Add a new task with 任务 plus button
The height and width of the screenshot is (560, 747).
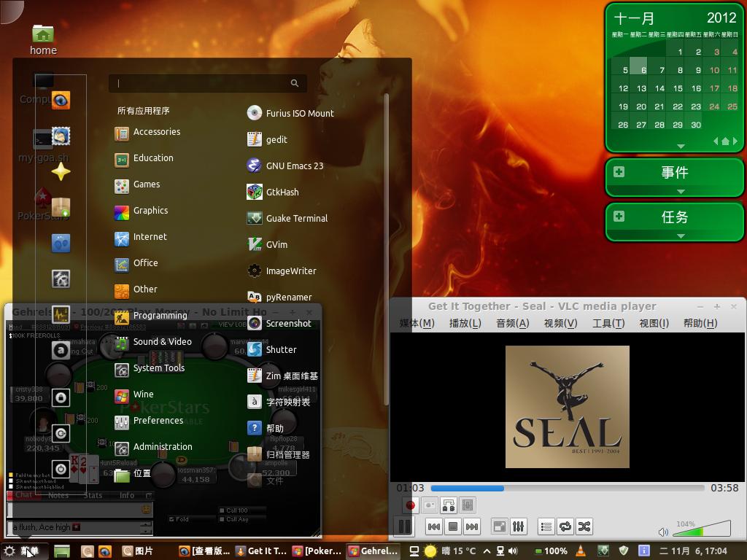pos(619,216)
